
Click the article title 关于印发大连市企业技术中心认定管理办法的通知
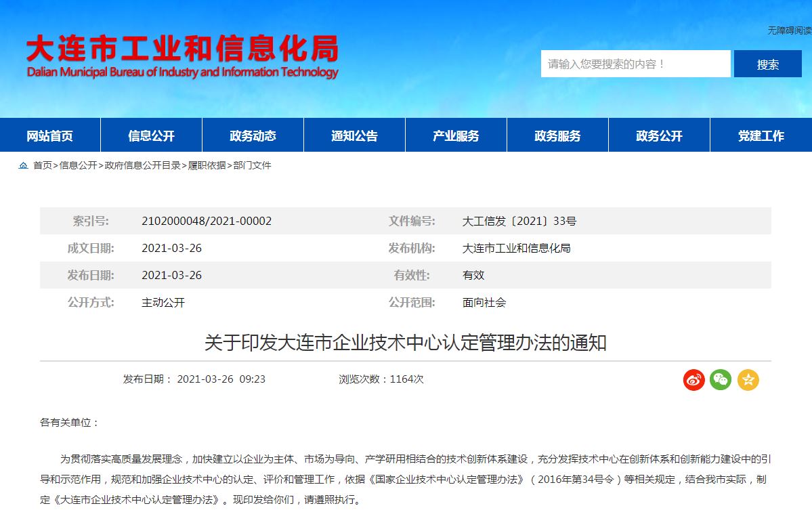pos(406,343)
